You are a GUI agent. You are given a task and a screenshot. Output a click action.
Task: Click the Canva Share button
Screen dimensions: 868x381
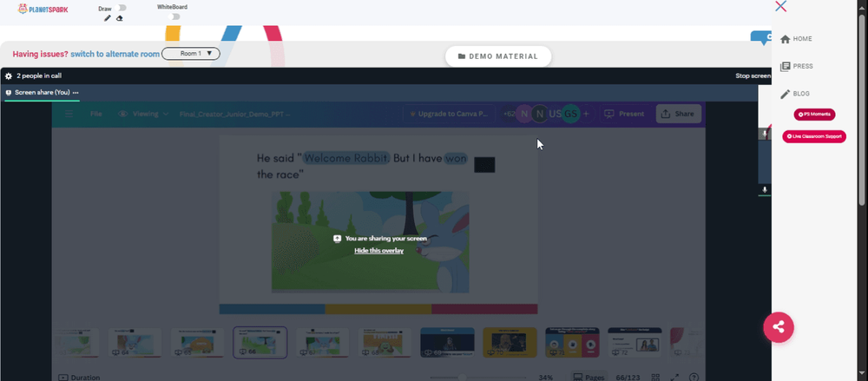(x=679, y=114)
